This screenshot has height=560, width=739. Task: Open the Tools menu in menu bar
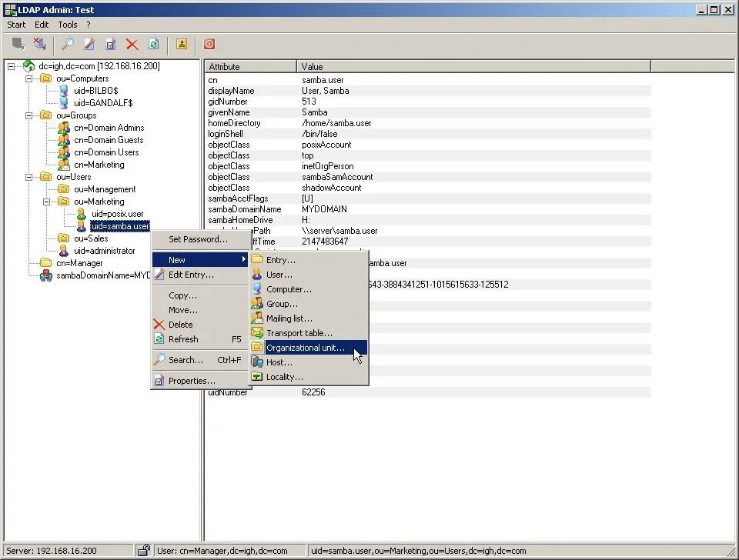pos(68,25)
